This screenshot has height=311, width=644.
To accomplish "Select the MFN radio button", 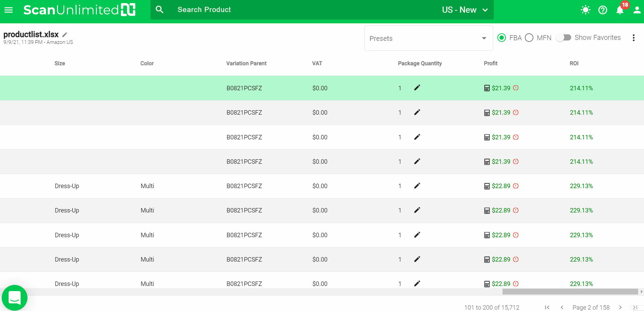I will click(529, 38).
